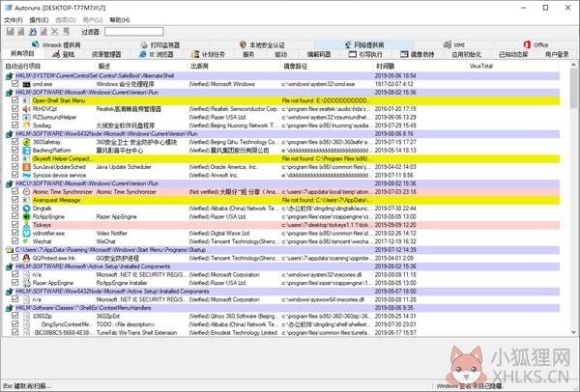
Task: Select the HKLM\SYSTEM SafeBoot\AlternateShell key row
Action: click(282, 75)
